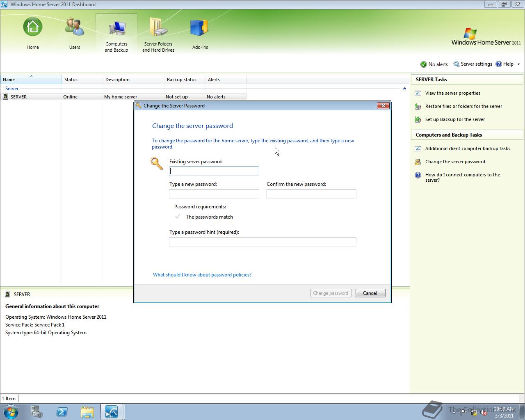Click SERVER row computer icon in list

coord(5,97)
